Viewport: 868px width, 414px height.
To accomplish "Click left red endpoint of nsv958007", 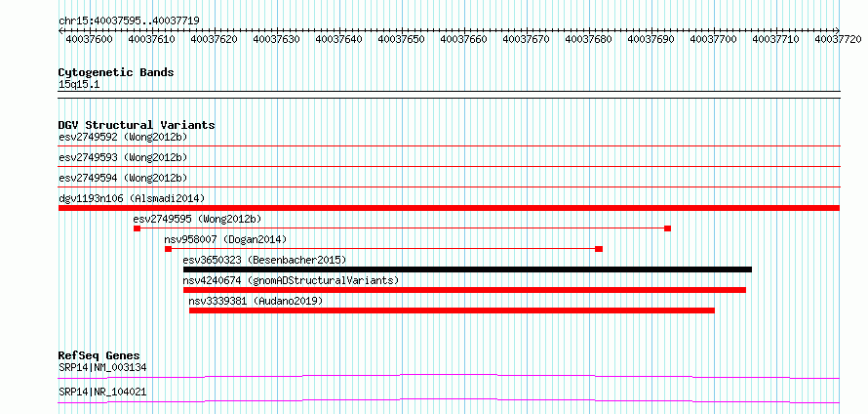I will click(x=169, y=249).
